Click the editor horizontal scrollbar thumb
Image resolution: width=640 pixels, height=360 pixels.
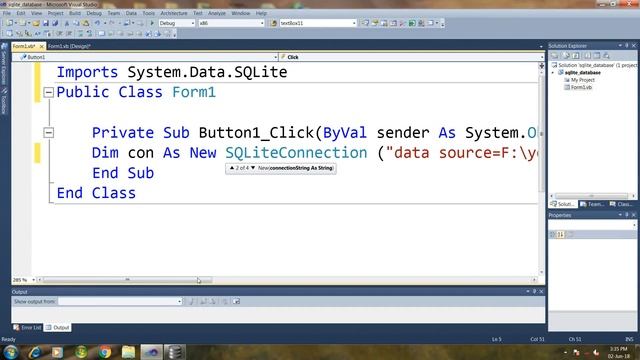point(127,280)
